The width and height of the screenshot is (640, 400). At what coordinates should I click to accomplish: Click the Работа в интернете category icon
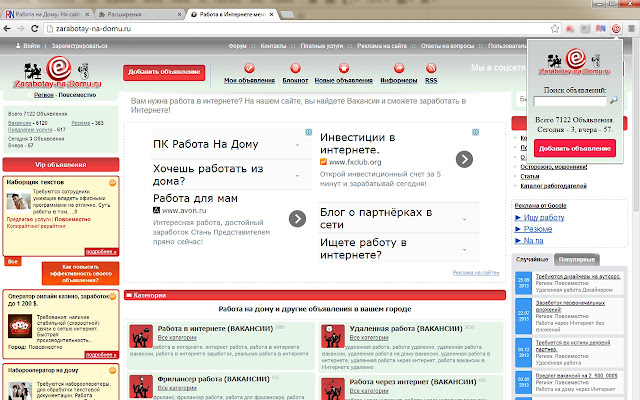point(141,336)
